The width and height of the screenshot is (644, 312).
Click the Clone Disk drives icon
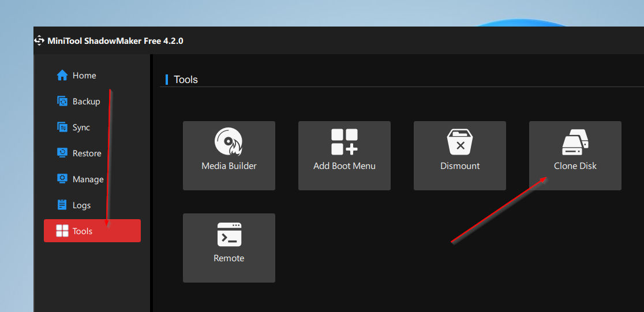pyautogui.click(x=575, y=142)
